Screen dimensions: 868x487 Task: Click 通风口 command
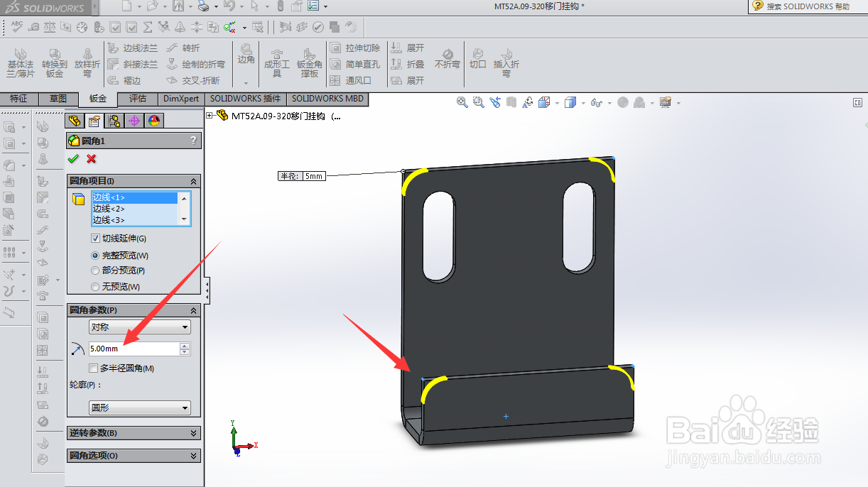click(x=351, y=81)
